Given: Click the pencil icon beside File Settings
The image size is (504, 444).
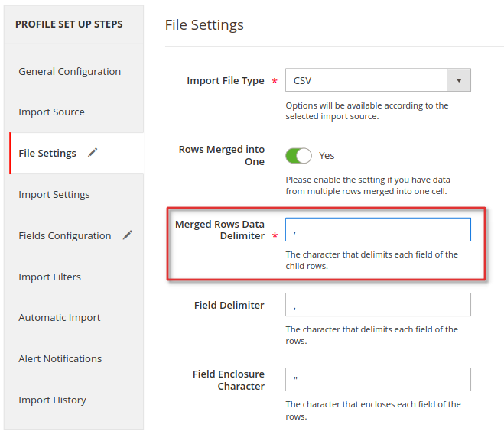Looking at the screenshot, I should click(x=93, y=153).
